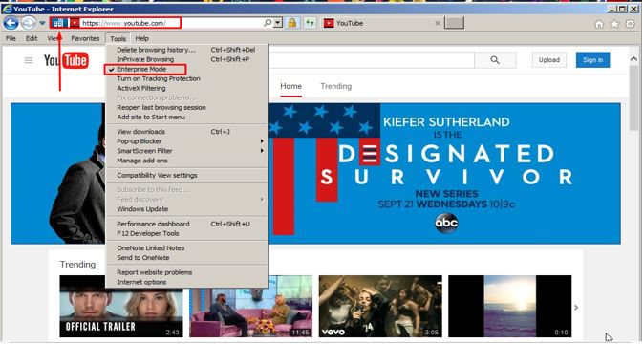Click the YouTube favicon in address bar

click(75, 23)
